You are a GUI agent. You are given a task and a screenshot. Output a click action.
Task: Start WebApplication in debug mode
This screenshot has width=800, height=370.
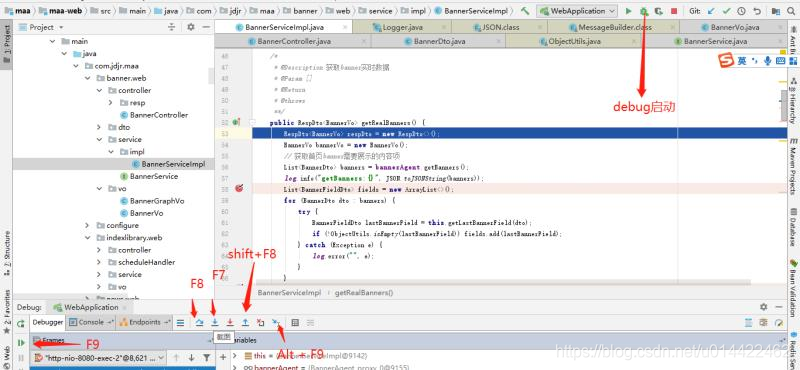[x=644, y=11]
